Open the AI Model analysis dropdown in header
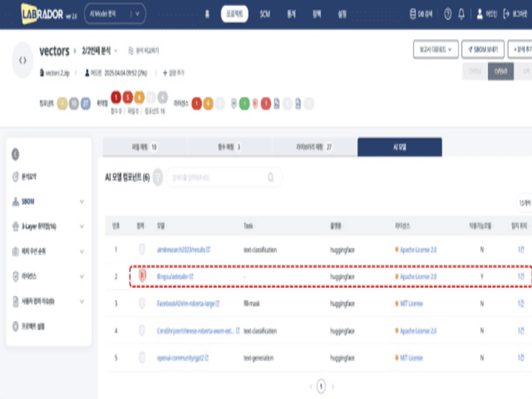The image size is (532, 399). point(116,13)
